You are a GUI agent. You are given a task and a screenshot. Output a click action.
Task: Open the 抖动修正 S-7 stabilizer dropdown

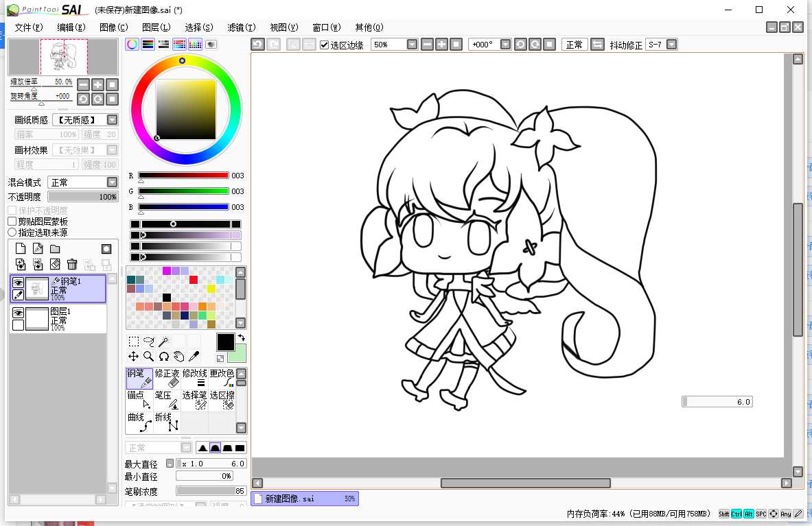pyautogui.click(x=672, y=45)
